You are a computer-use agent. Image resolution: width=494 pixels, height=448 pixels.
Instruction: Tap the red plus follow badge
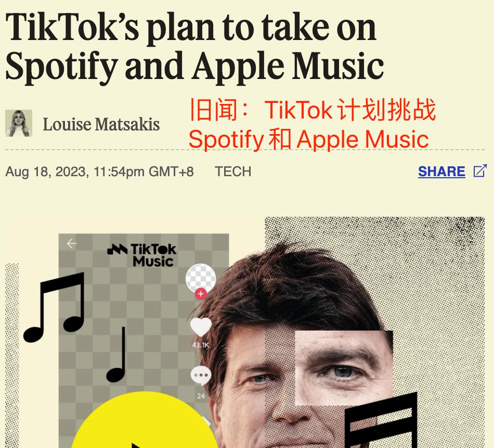201,294
